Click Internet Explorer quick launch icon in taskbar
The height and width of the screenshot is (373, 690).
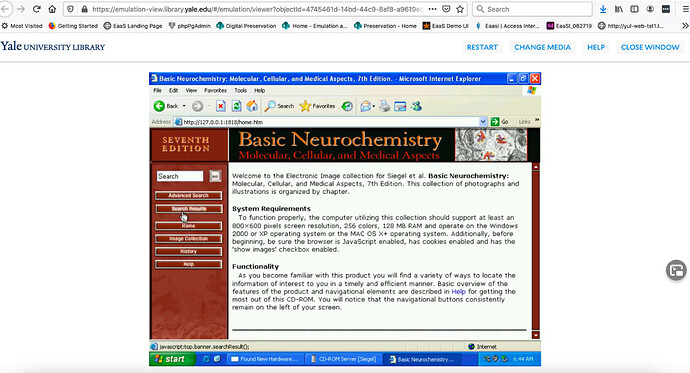(206, 359)
